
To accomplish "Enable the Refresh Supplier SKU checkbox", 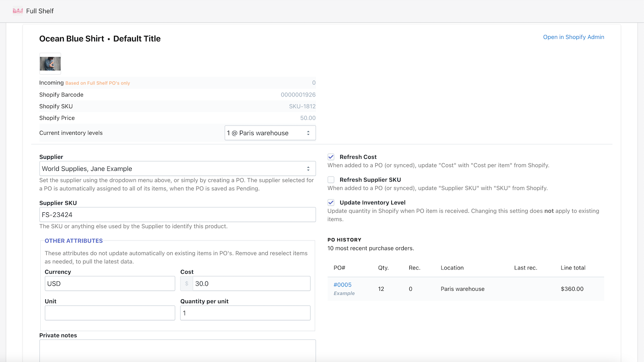I will pyautogui.click(x=331, y=180).
